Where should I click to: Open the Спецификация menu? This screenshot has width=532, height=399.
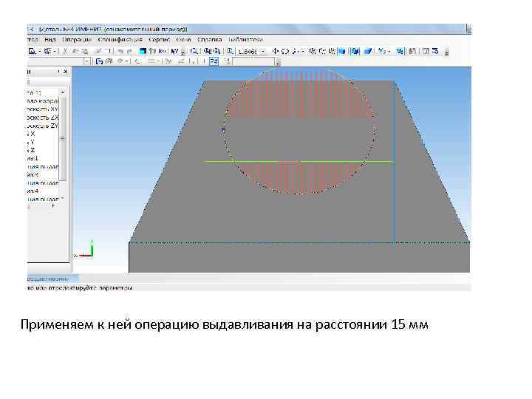pos(120,40)
